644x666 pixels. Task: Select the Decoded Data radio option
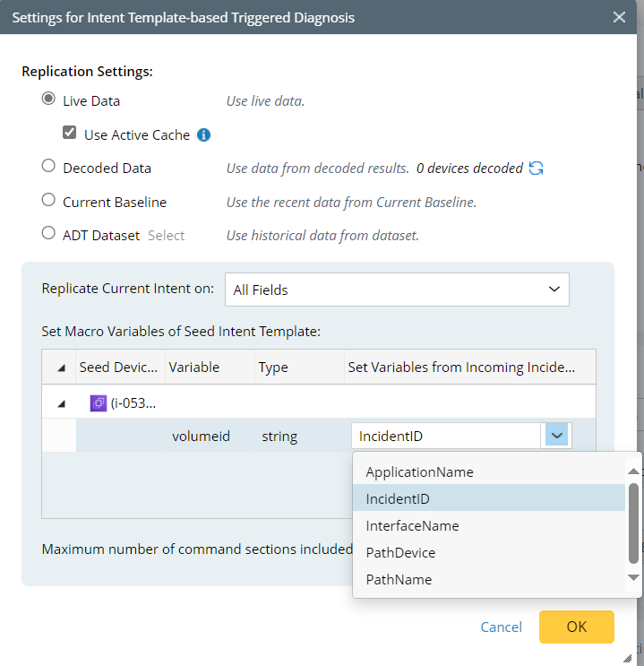pyautogui.click(x=48, y=166)
